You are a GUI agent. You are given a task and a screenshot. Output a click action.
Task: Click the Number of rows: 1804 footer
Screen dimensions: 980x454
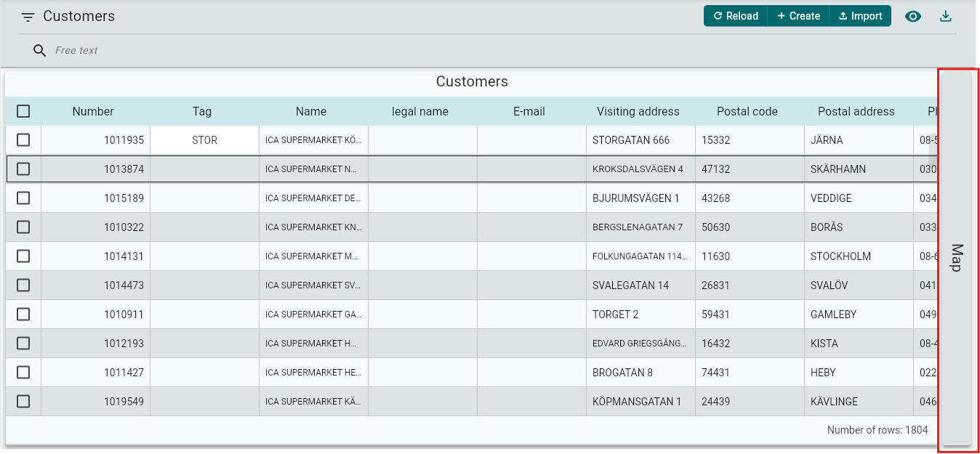877,430
